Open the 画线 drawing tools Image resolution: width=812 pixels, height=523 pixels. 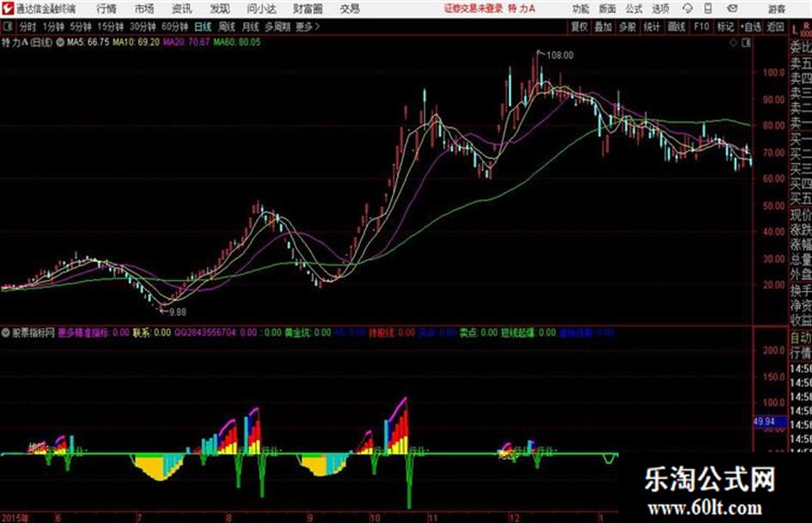676,27
